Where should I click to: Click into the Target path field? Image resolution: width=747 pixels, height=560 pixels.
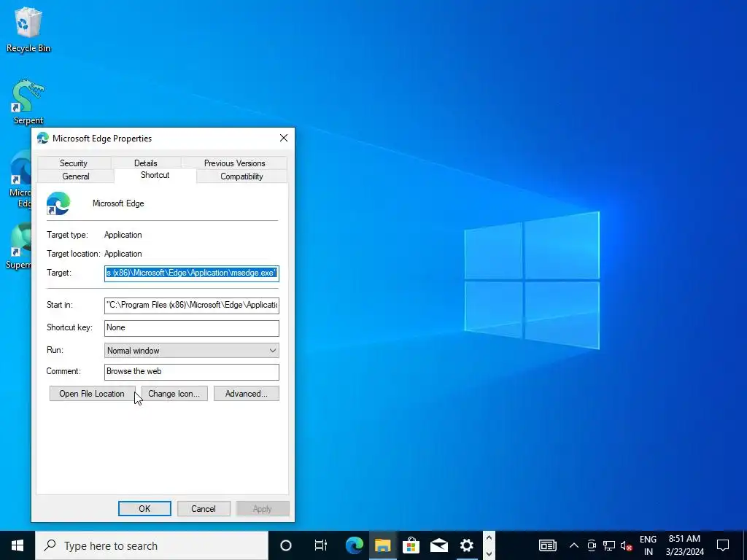tap(192, 273)
